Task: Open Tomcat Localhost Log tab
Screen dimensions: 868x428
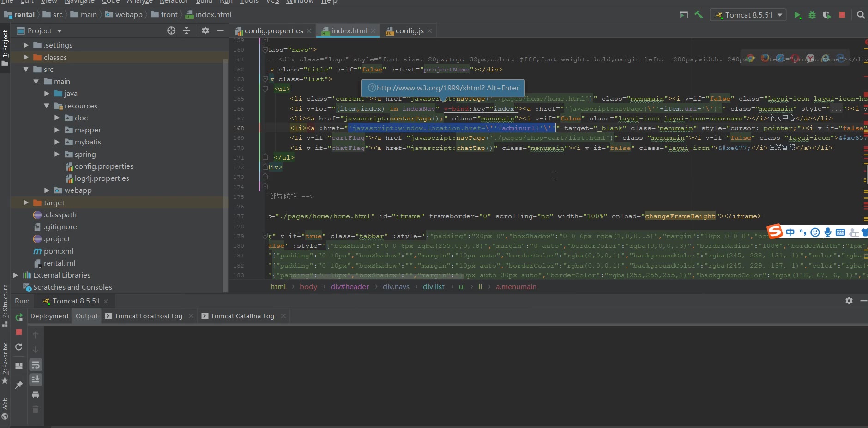Action: click(x=148, y=316)
